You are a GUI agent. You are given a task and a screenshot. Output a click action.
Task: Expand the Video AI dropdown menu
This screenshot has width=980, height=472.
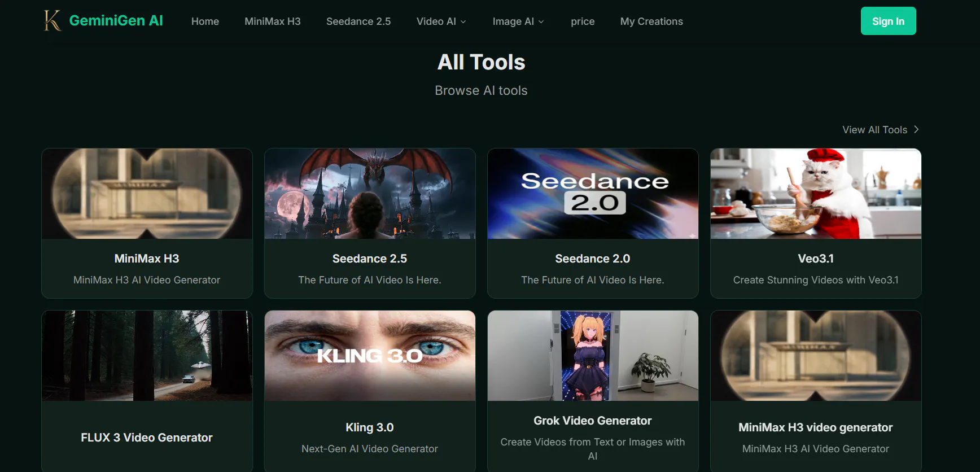pos(441,21)
